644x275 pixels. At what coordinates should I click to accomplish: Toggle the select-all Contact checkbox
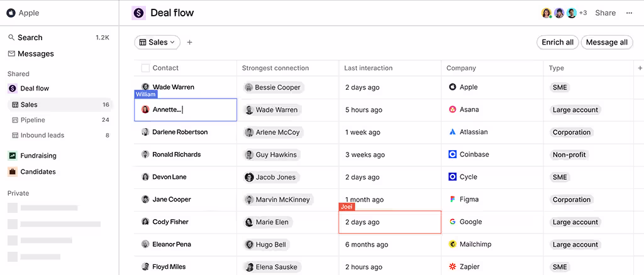pyautogui.click(x=145, y=68)
